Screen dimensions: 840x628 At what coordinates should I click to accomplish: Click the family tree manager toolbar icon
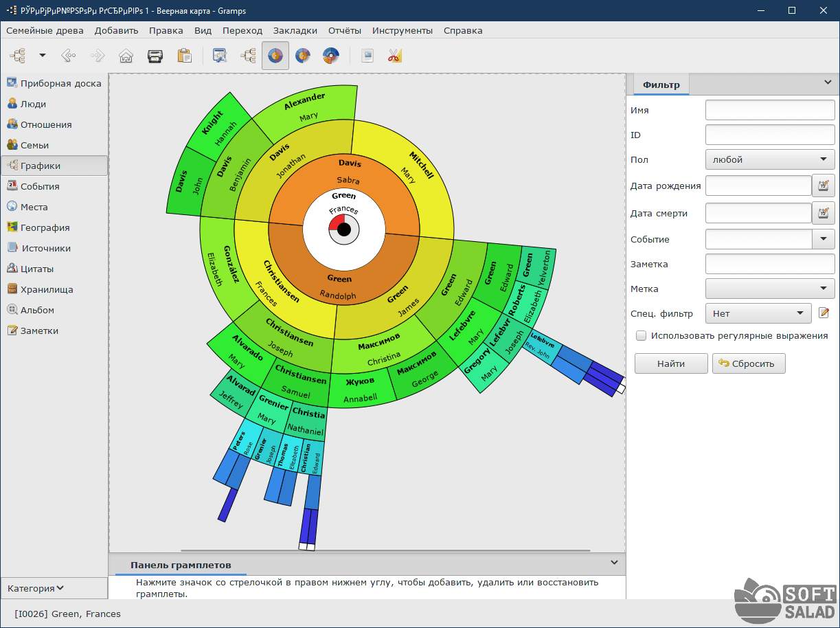17,56
